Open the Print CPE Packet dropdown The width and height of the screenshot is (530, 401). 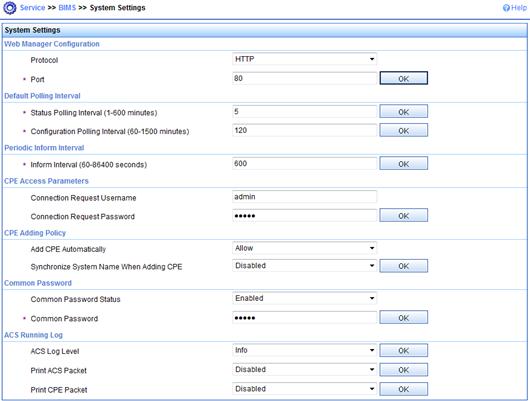pos(304,389)
